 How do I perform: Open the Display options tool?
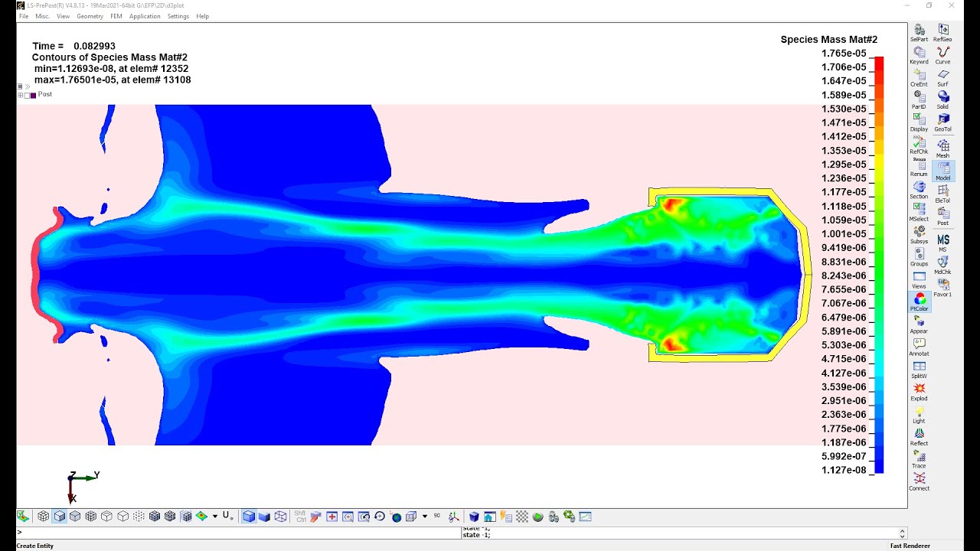click(919, 122)
